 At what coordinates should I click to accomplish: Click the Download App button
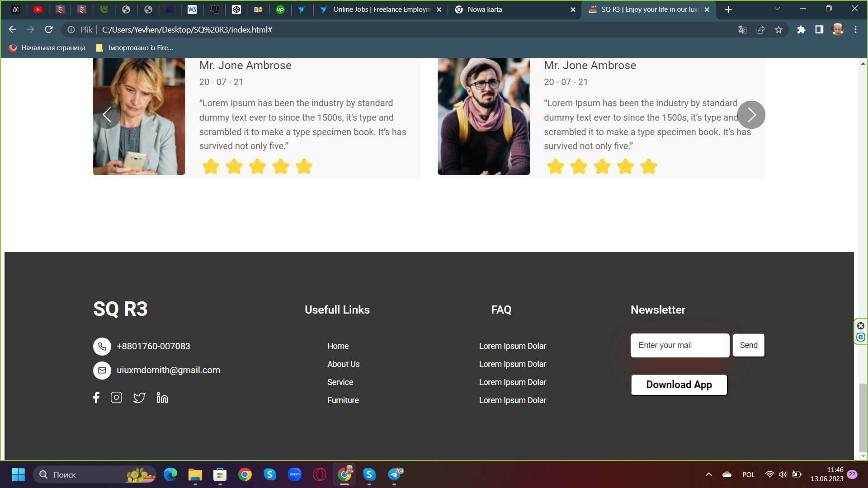(x=679, y=385)
